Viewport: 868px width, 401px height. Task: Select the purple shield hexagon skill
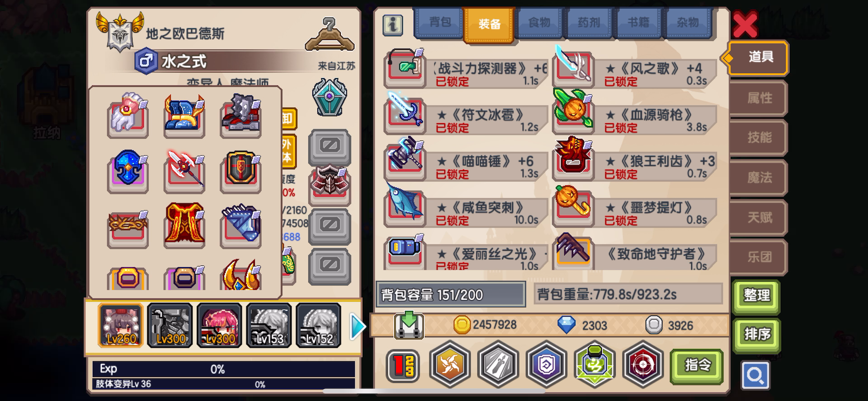click(x=546, y=364)
